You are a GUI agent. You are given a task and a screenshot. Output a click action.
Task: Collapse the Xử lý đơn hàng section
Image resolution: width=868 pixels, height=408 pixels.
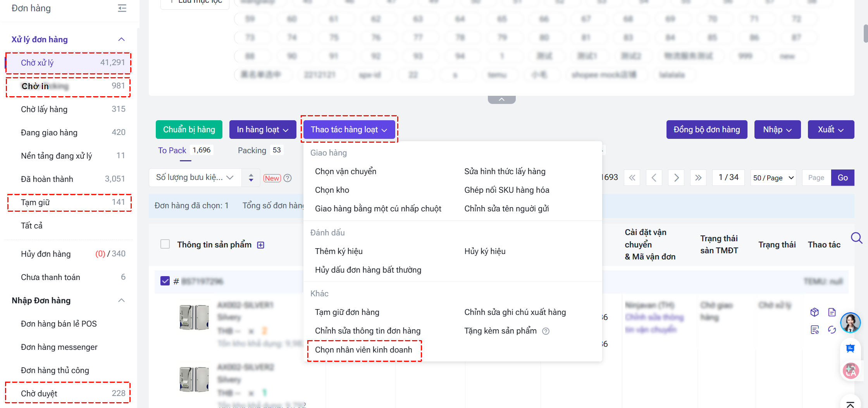coord(121,39)
